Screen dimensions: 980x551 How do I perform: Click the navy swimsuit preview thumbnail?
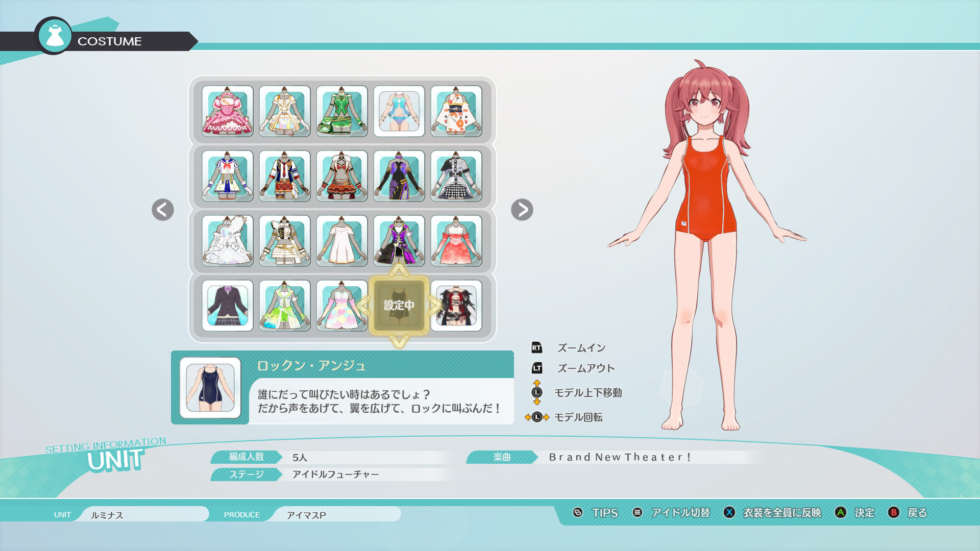[x=210, y=388]
